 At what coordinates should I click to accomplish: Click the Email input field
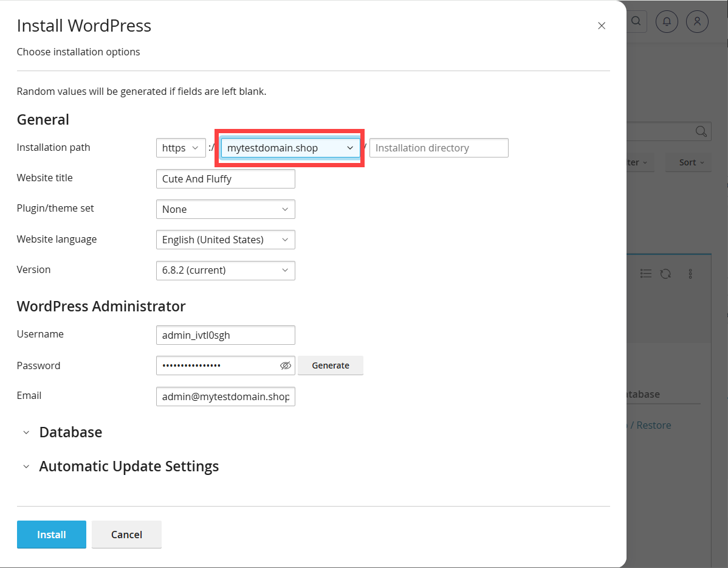tap(225, 397)
